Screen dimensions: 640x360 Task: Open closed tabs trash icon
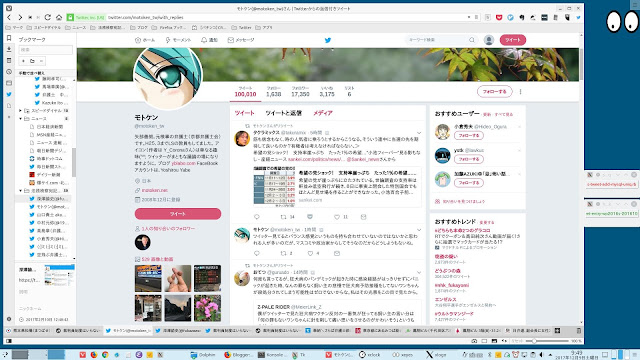point(578,331)
